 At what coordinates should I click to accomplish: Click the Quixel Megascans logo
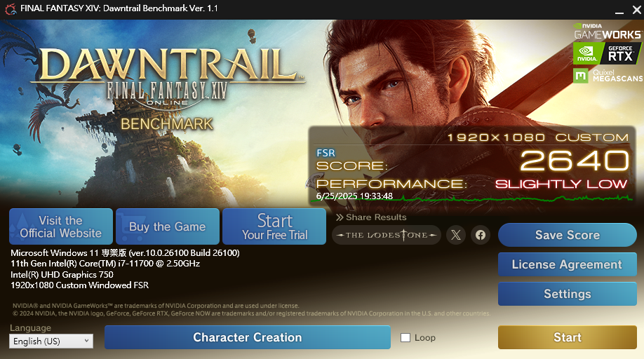(x=608, y=76)
